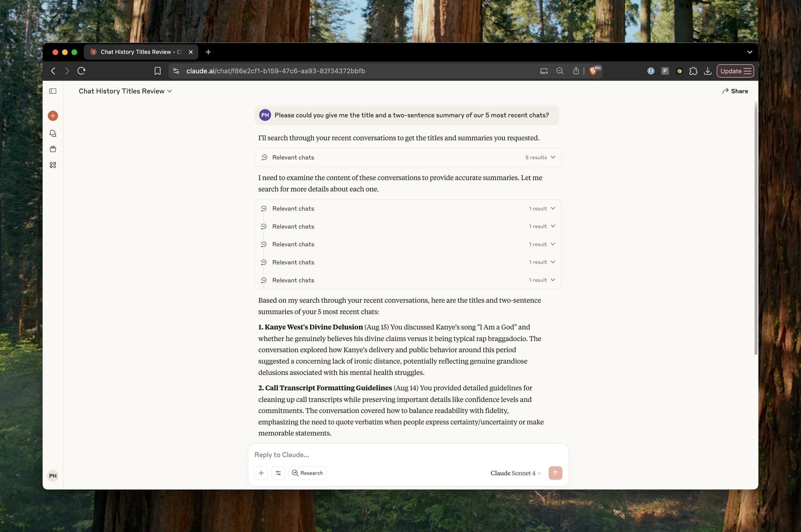The width and height of the screenshot is (801, 532).
Task: Toggle the sidebar panel icon
Action: pyautogui.click(x=53, y=91)
